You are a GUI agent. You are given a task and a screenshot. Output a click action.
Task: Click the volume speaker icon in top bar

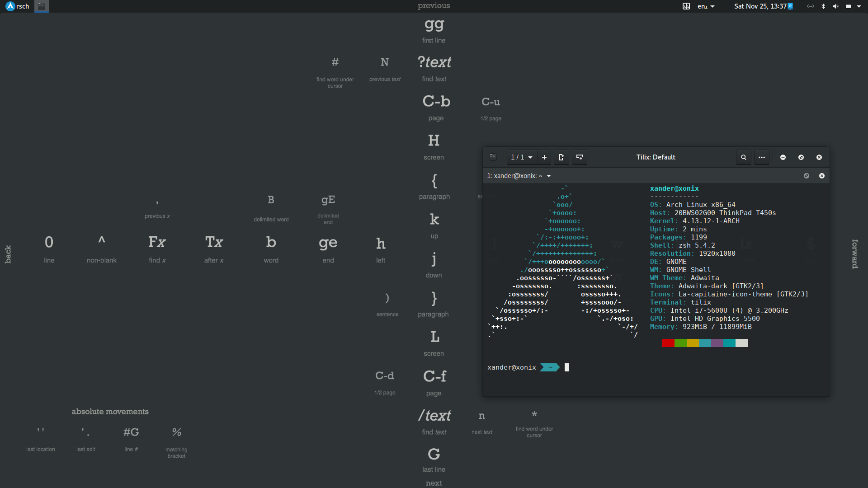[x=835, y=6]
